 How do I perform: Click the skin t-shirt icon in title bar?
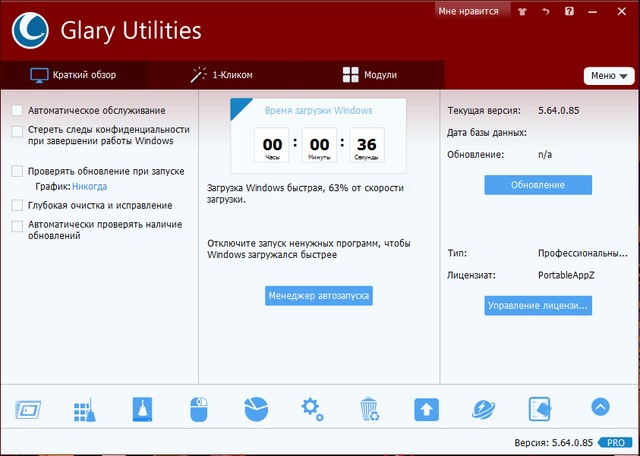[523, 11]
